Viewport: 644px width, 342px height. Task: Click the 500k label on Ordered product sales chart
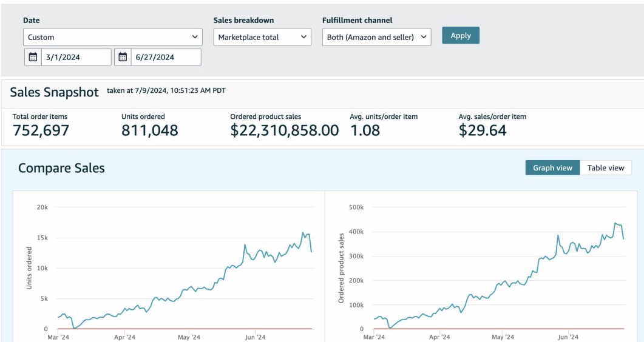point(356,207)
